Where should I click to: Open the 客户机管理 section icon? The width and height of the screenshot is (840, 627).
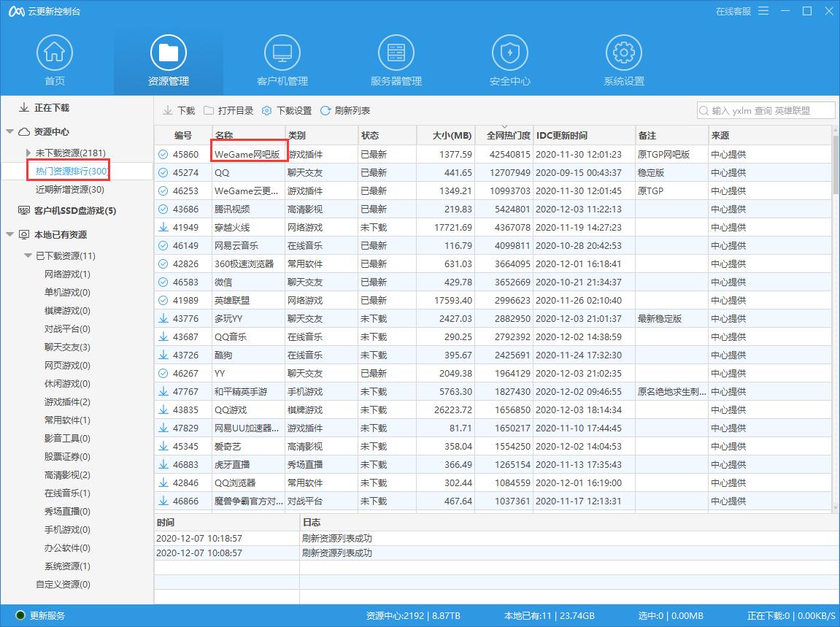282,51
